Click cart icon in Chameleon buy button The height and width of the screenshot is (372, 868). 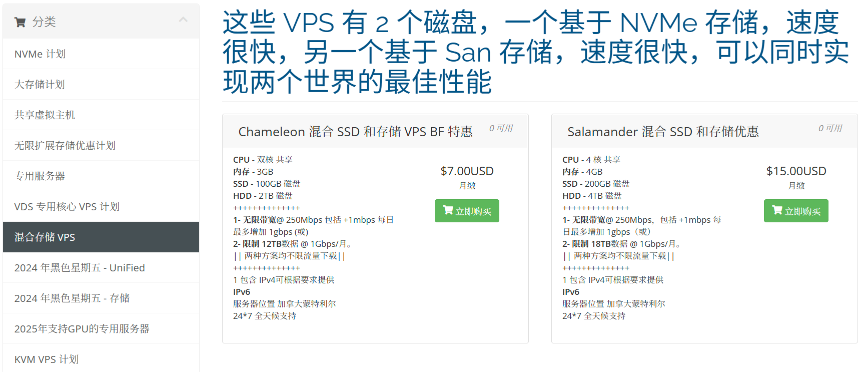click(448, 210)
